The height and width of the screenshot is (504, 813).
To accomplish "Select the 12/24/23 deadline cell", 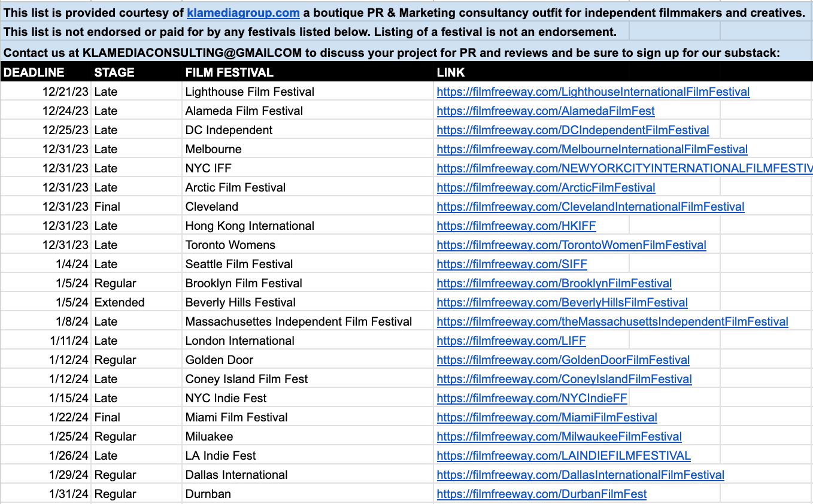I will coord(45,111).
